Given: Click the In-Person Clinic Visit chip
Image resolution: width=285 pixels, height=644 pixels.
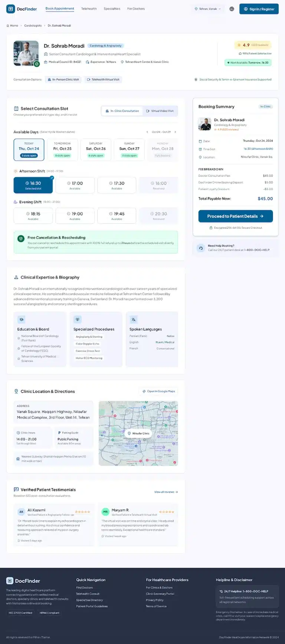Looking at the screenshot, I should click(x=64, y=80).
